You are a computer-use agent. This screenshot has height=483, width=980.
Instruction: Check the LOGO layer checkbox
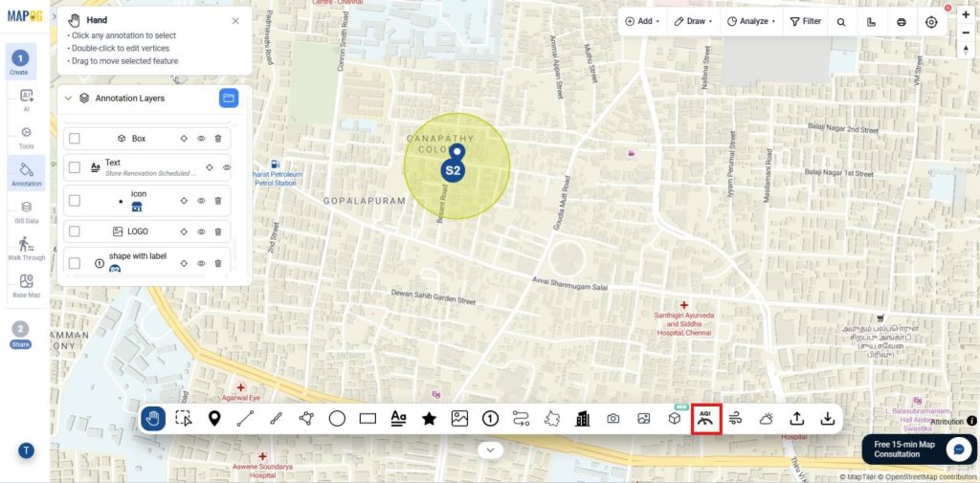pyautogui.click(x=75, y=231)
